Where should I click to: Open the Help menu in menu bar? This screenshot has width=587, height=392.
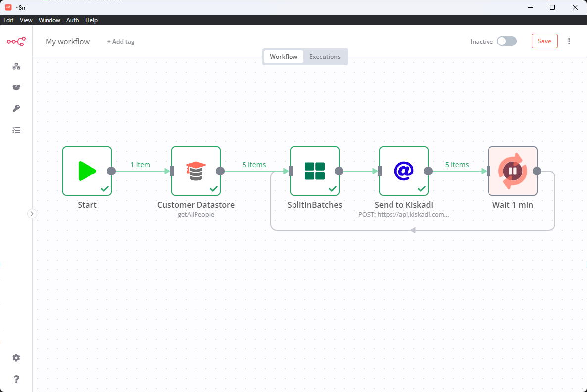click(x=91, y=20)
